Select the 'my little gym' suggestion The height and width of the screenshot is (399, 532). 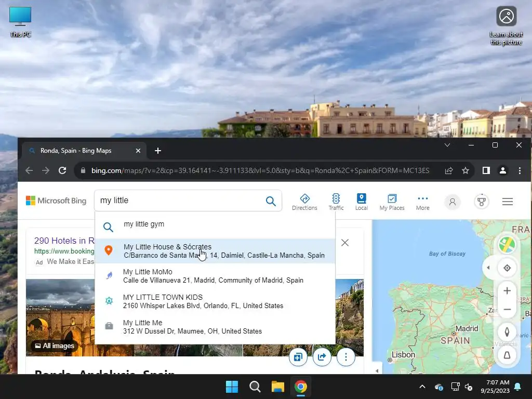[x=215, y=225]
